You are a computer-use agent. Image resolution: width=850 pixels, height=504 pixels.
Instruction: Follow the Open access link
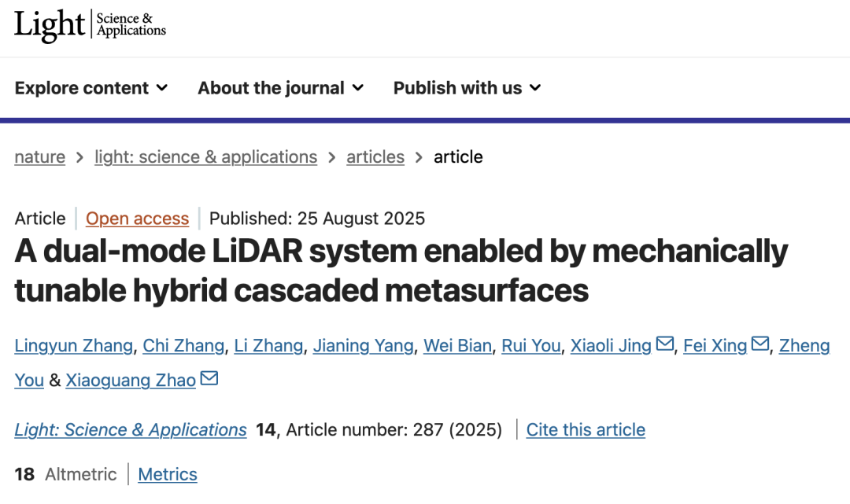coord(137,218)
